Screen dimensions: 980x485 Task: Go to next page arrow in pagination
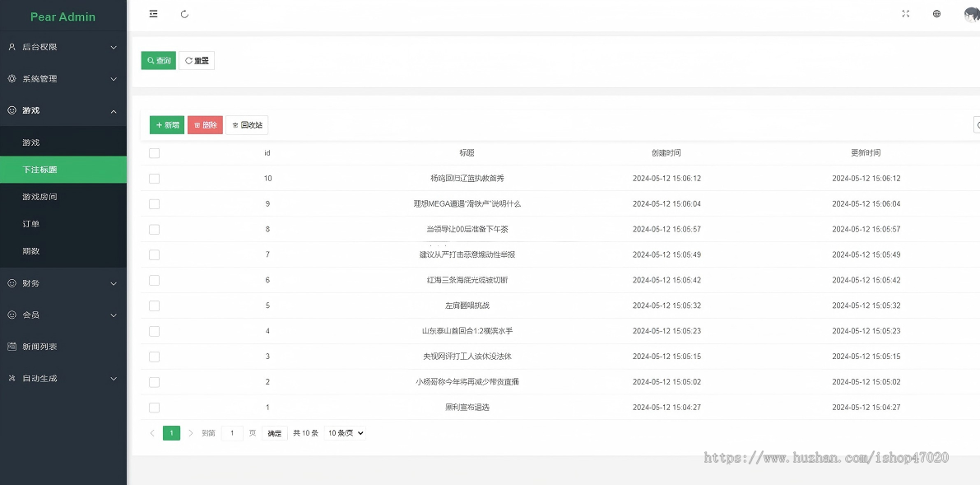pos(191,433)
